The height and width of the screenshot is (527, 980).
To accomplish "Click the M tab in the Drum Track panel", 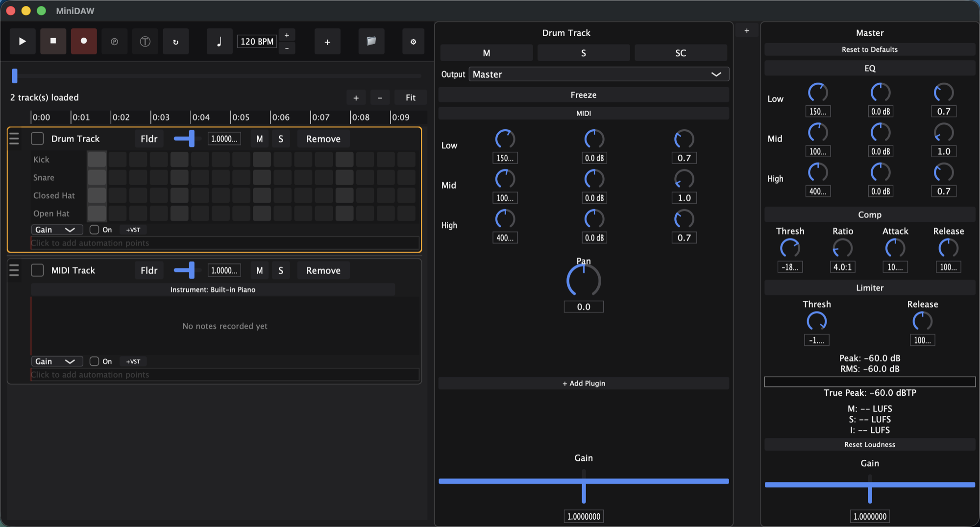I will 487,53.
